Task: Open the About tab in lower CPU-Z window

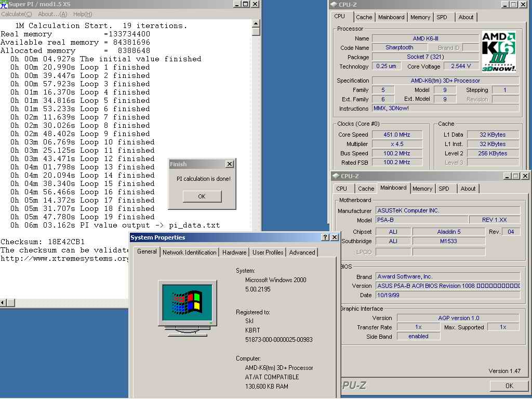Action: [468, 189]
